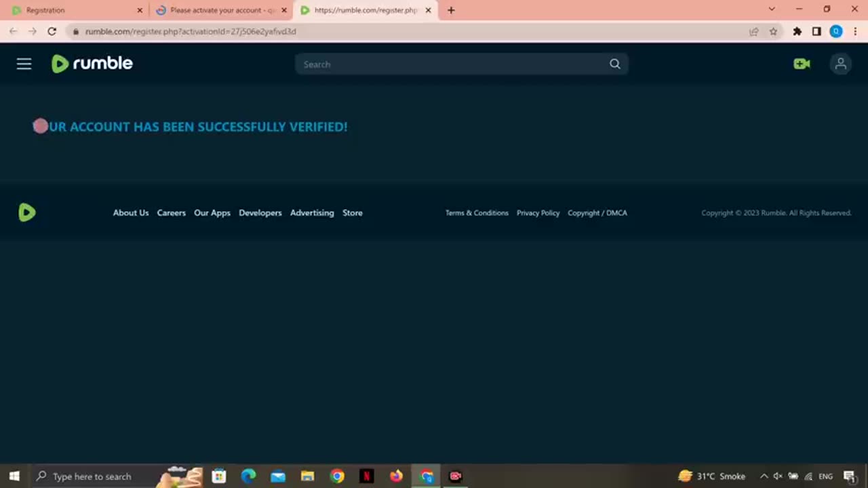View site information via the padlock icon
Screen dimensions: 868x488
pyautogui.click(x=75, y=31)
